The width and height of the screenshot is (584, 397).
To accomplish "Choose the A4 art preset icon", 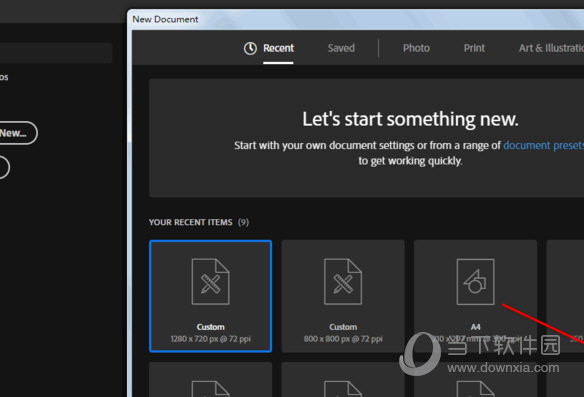I will tap(475, 282).
